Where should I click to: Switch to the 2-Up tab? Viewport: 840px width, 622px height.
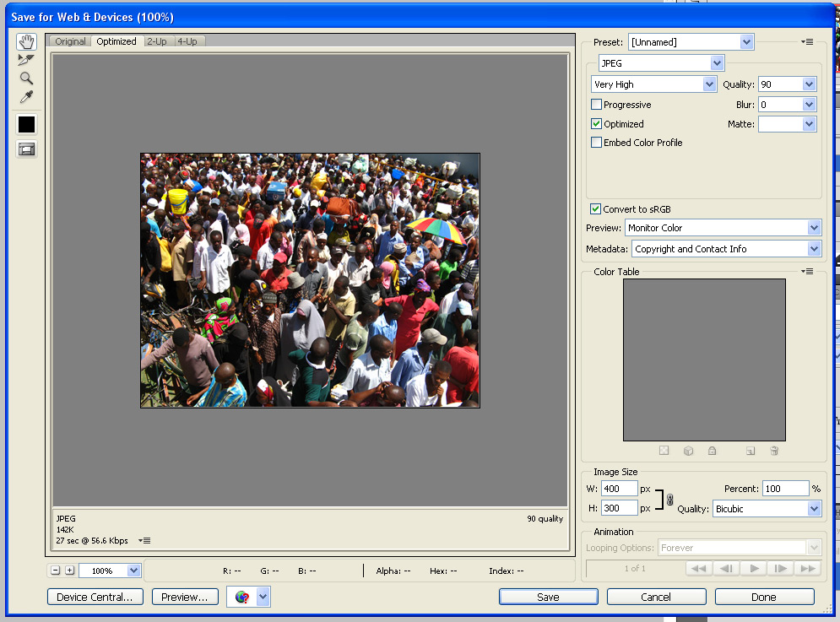pyautogui.click(x=156, y=41)
